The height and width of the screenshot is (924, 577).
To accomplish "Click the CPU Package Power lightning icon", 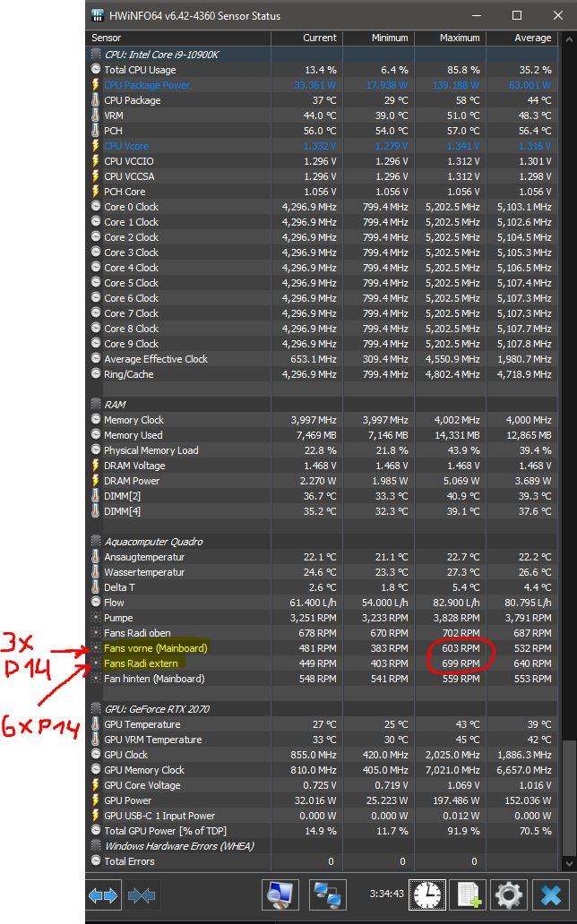I will coord(96,85).
